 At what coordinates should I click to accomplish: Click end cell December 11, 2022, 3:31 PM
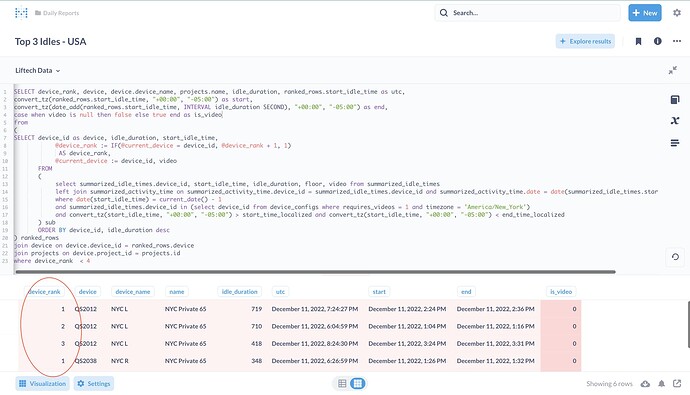point(495,344)
